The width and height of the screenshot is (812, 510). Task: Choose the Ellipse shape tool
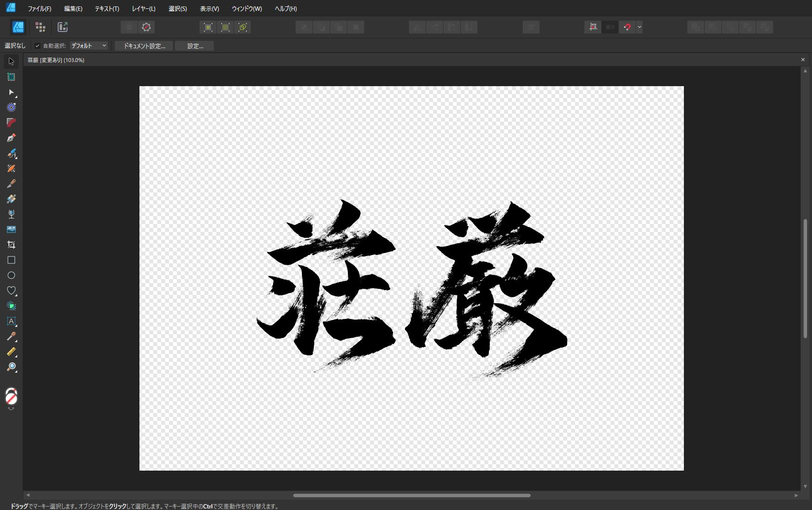click(x=11, y=275)
